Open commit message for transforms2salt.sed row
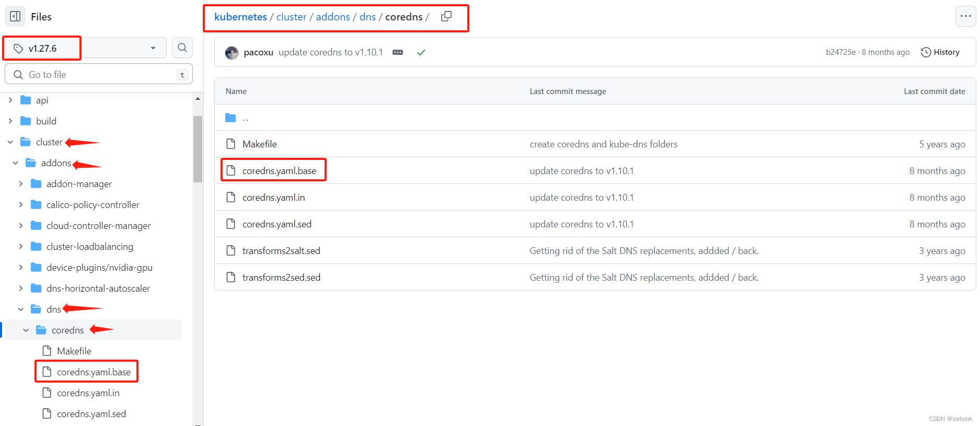 (x=644, y=250)
